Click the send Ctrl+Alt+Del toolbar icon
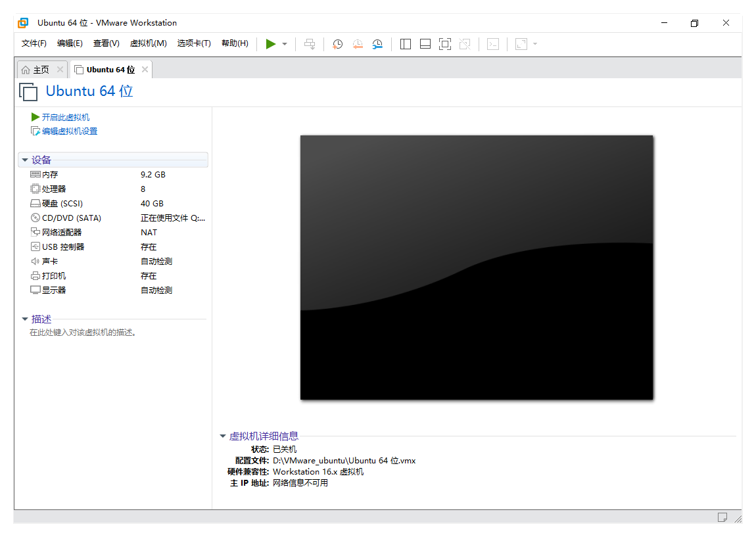 pos(310,44)
